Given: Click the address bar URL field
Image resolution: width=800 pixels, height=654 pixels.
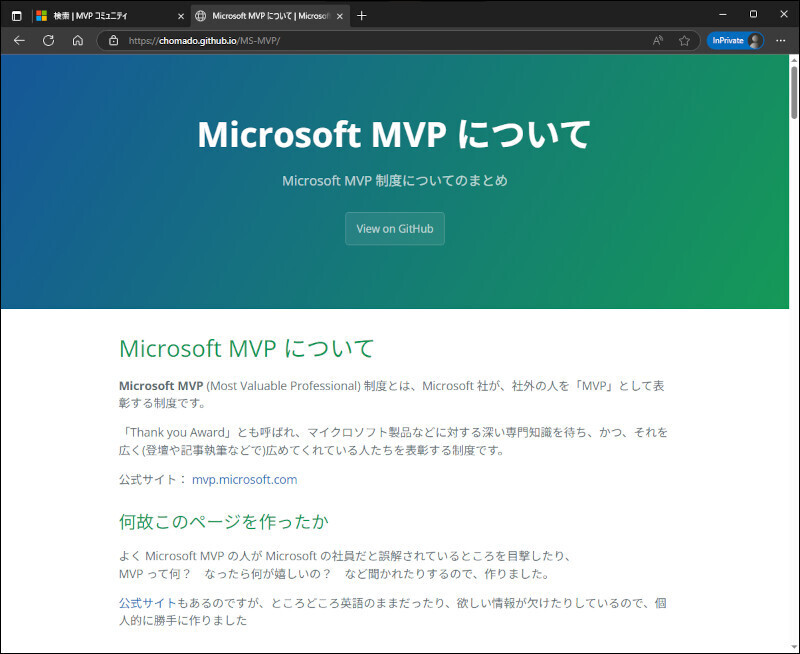Looking at the screenshot, I should [x=380, y=41].
